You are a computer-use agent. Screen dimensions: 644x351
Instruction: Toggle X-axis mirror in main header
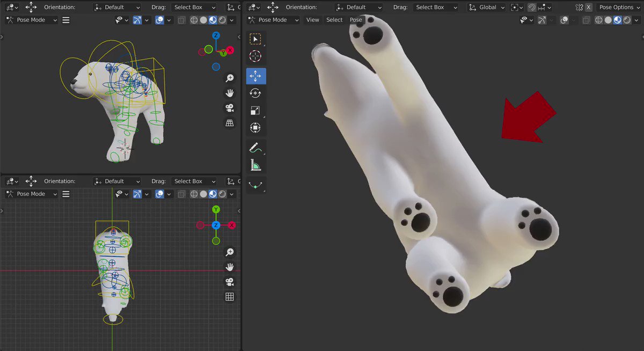tap(589, 8)
